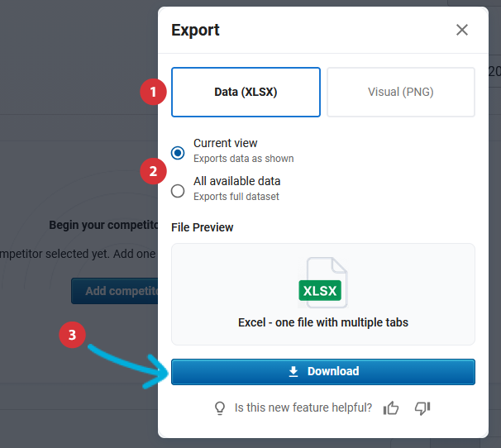
Task: Click the thumbs up feedback icon
Action: click(392, 407)
